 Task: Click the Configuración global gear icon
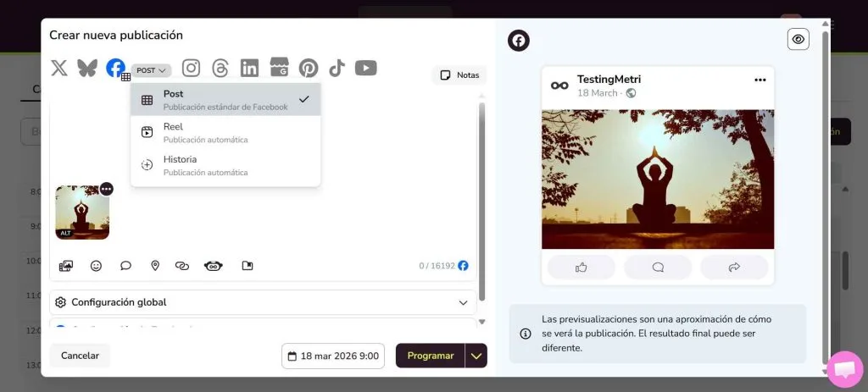61,302
